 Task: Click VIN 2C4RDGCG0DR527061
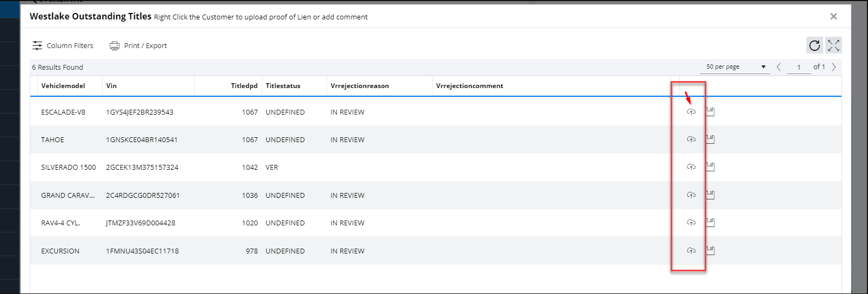[x=143, y=196]
